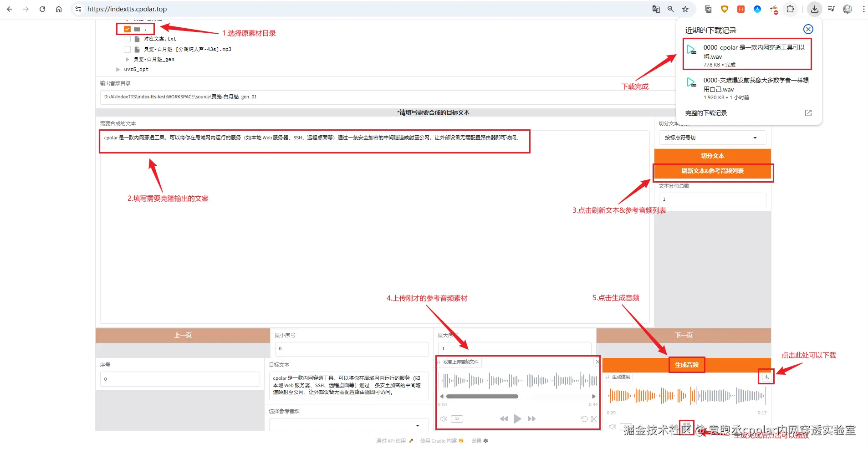Click 通过 API 使用 footer link
Screen dimensions: 868x449
click(394, 441)
